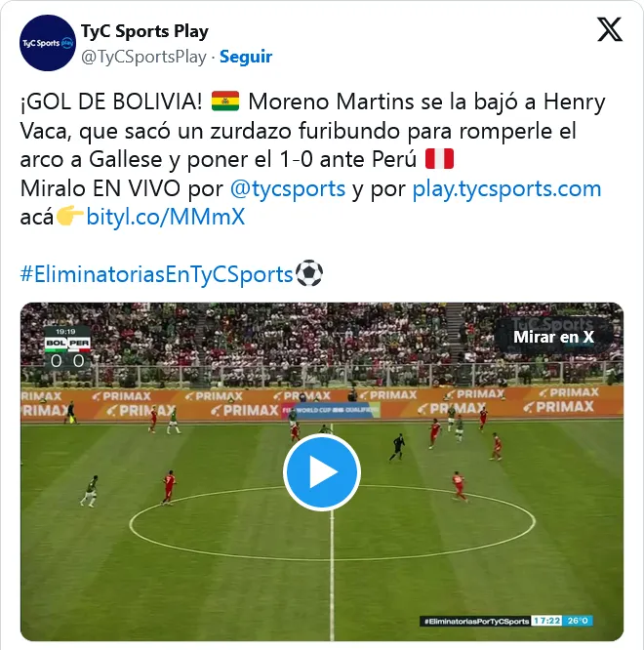Screen dimensions: 644x650
Task: Click the pointing hand emoji
Action: point(69,217)
